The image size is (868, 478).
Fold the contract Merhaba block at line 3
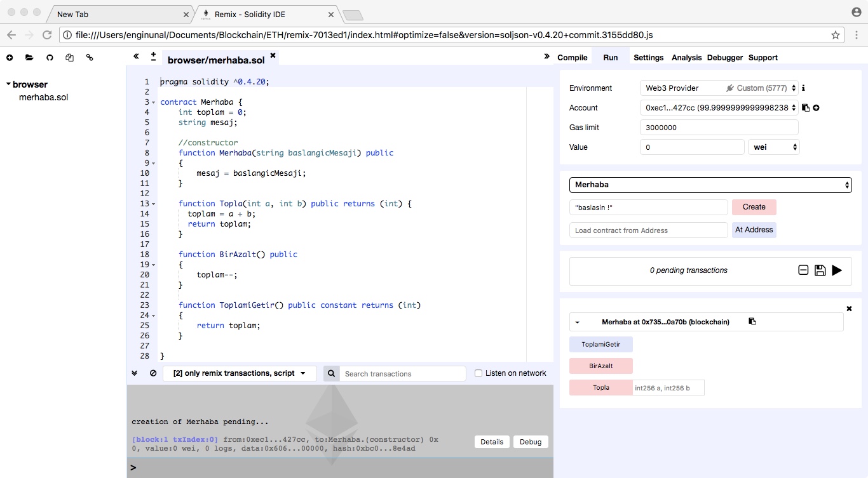click(154, 102)
